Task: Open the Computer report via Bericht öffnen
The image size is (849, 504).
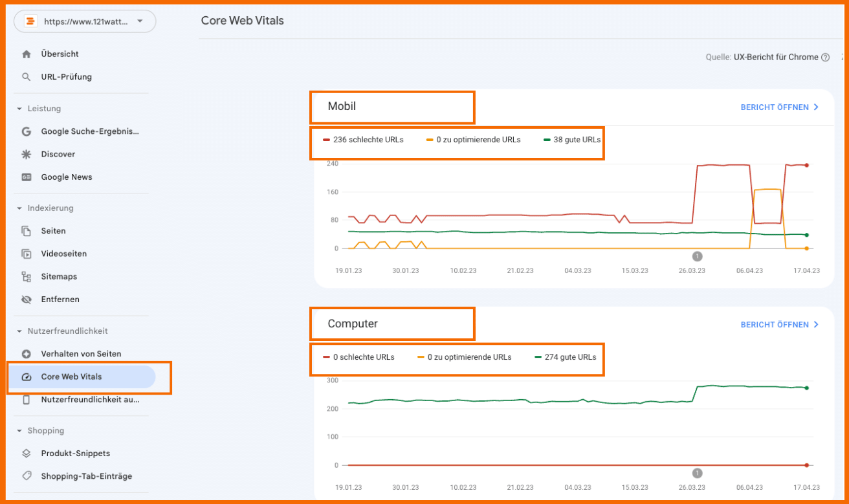Action: 779,325
